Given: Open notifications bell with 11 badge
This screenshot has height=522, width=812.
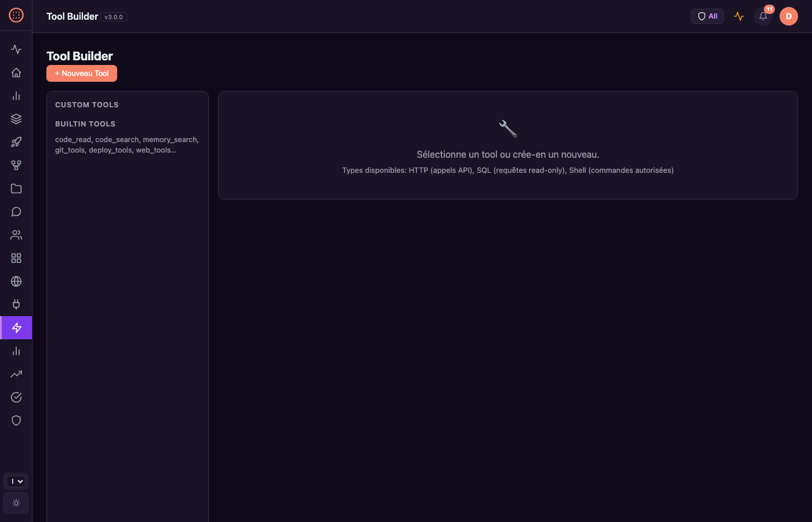Looking at the screenshot, I should pos(763,16).
